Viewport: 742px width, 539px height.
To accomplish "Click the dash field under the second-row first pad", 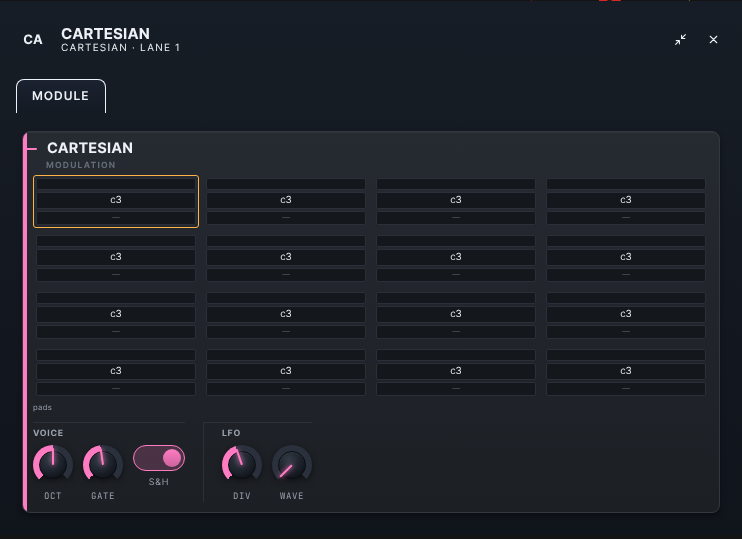I will click(x=116, y=275).
